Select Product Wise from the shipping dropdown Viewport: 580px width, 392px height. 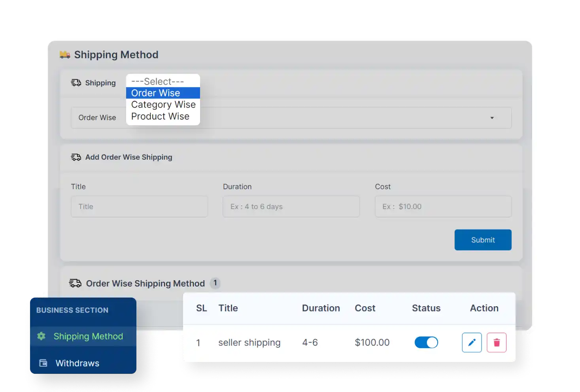[160, 116]
